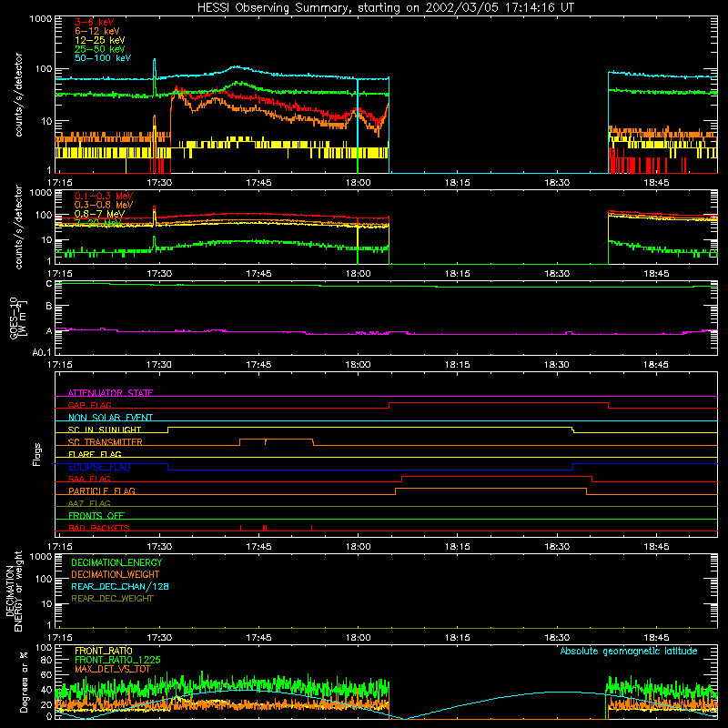Click the 18:30 tick label under GOES panel
Viewport: 728px width, 728px height.
pyautogui.click(x=557, y=365)
